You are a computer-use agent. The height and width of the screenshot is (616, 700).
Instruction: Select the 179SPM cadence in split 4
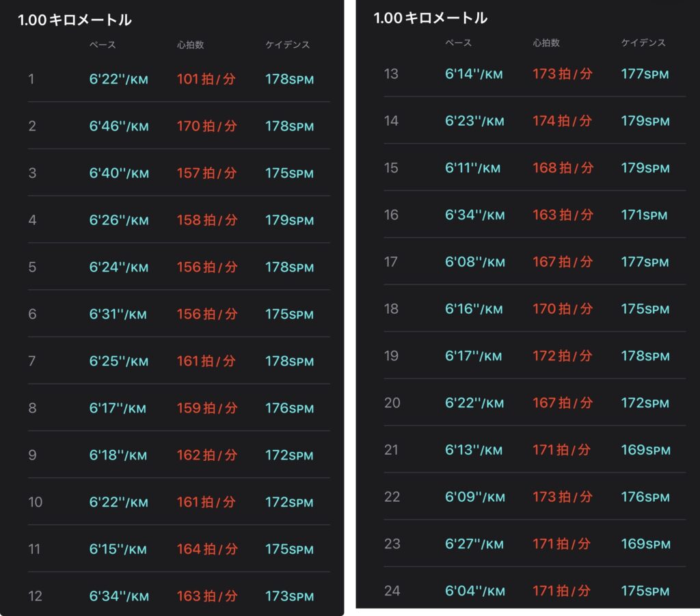[289, 219]
